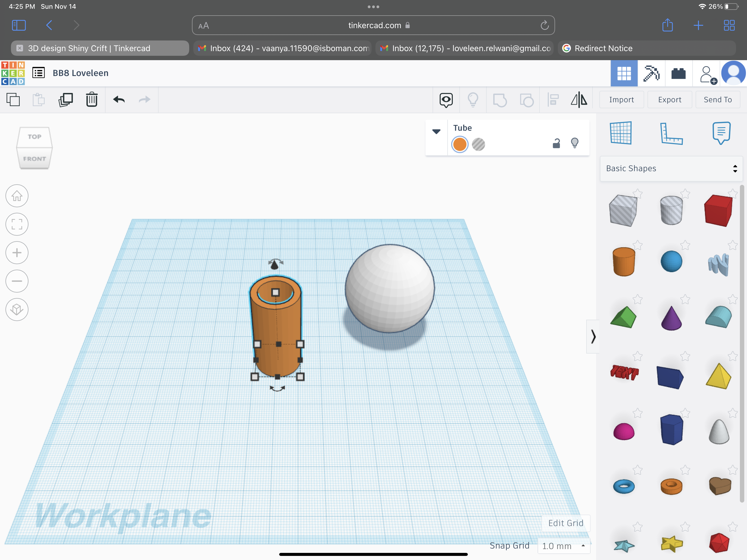Switch to 3D design grid view
747x560 pixels.
[x=624, y=73]
